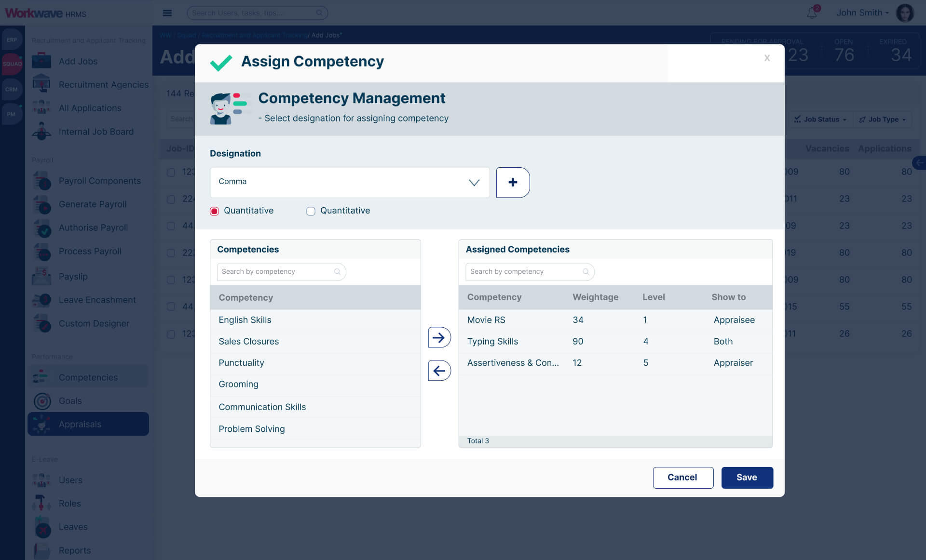The width and height of the screenshot is (926, 560).
Task: Select the second unselected Quantitative radio option
Action: click(311, 211)
